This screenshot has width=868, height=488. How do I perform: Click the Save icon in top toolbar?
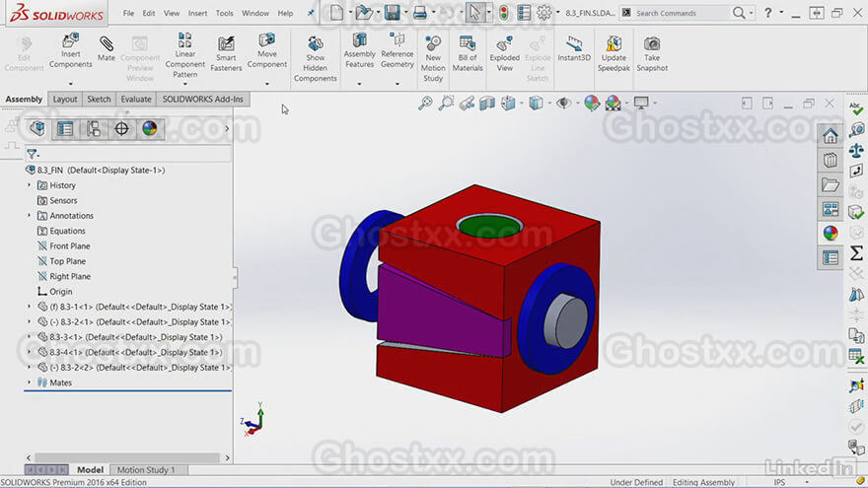click(392, 12)
